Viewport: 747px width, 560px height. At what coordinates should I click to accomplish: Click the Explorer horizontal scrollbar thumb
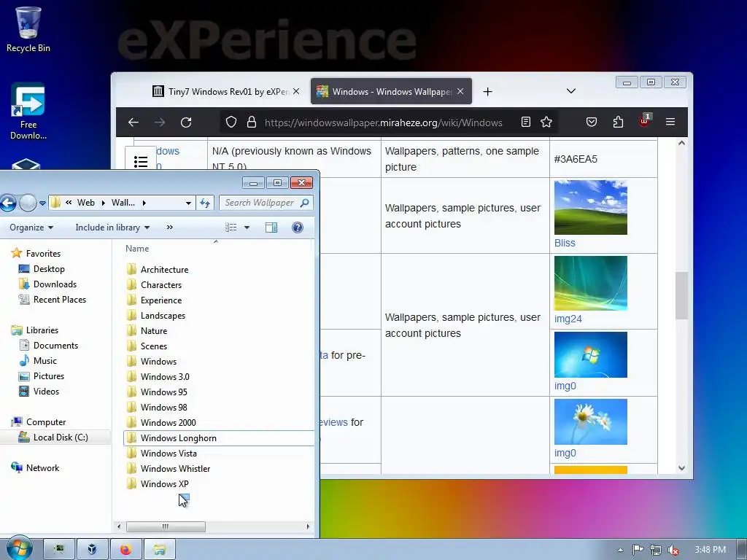[x=166, y=526]
